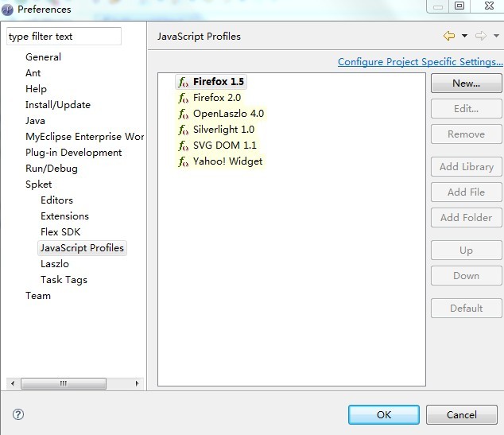Click the tree scrollbar right arrow
This screenshot has height=435, width=504.
pos(137,383)
